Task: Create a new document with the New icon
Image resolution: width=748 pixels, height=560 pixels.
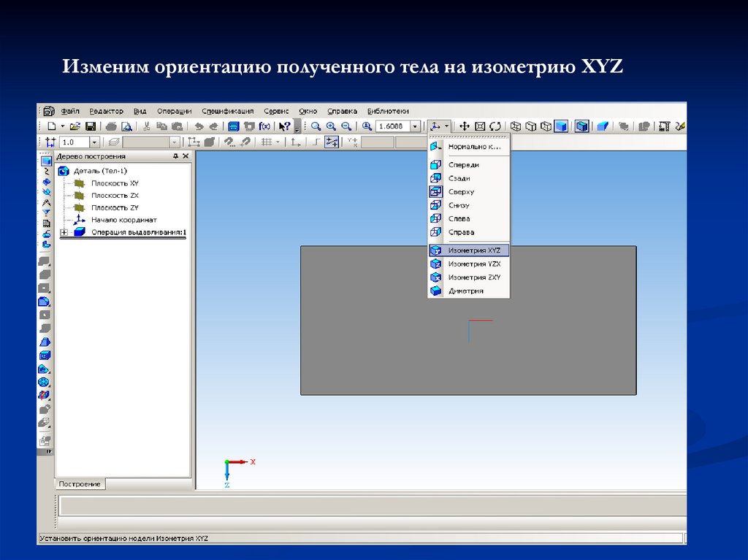Action: coord(52,126)
